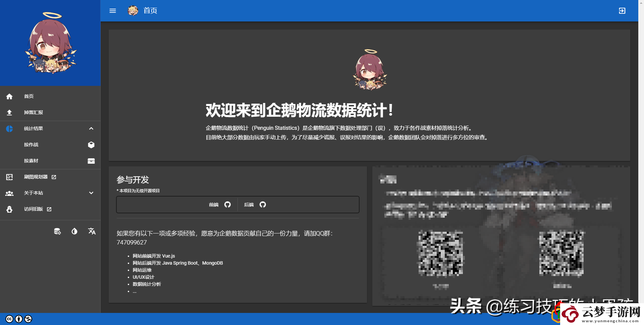Click the 本项目为无偿开源项目 note
Viewport: 644px width, 325px height.
[138, 191]
